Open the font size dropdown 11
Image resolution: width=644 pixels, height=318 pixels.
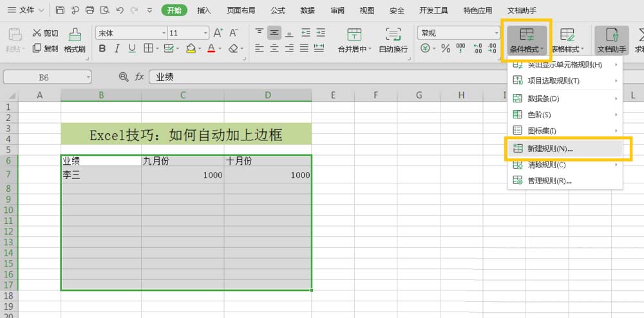(205, 33)
